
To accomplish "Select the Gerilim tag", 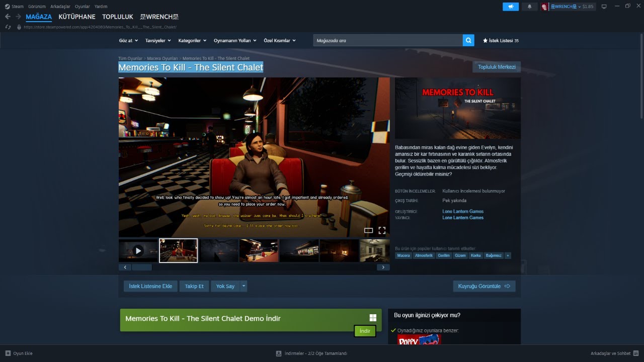I will 444,255.
